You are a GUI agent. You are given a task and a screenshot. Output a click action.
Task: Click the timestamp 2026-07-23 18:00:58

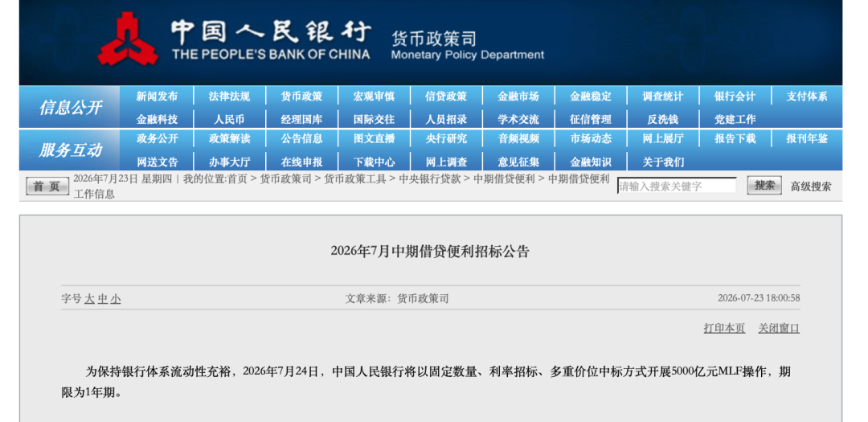759,298
